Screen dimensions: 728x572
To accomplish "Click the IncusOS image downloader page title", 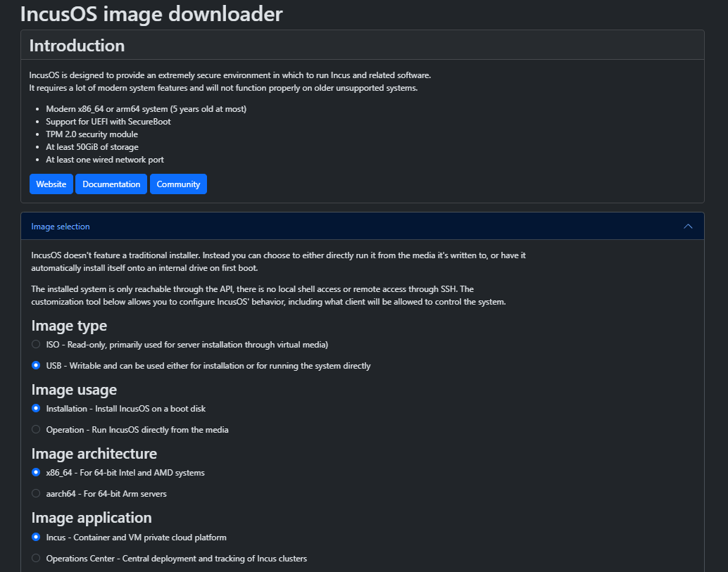I will (x=151, y=13).
